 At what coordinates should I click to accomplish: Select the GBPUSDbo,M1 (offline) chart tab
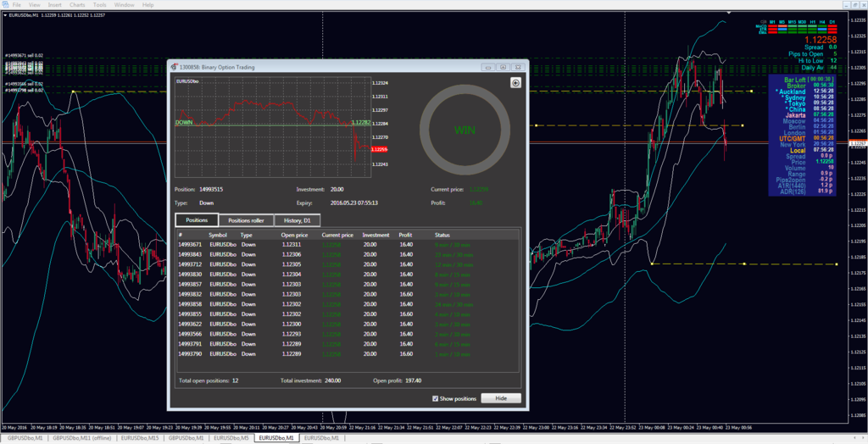pos(82,439)
